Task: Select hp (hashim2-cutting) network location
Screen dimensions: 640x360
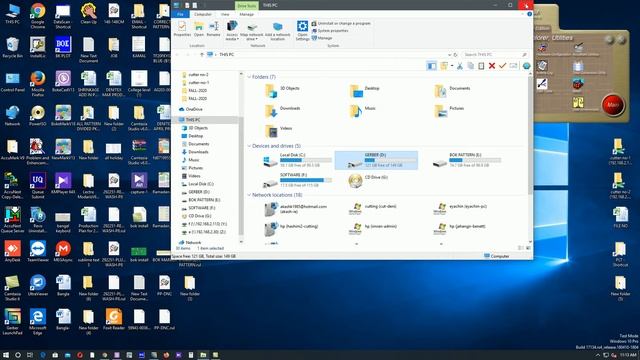Action: coord(291,229)
